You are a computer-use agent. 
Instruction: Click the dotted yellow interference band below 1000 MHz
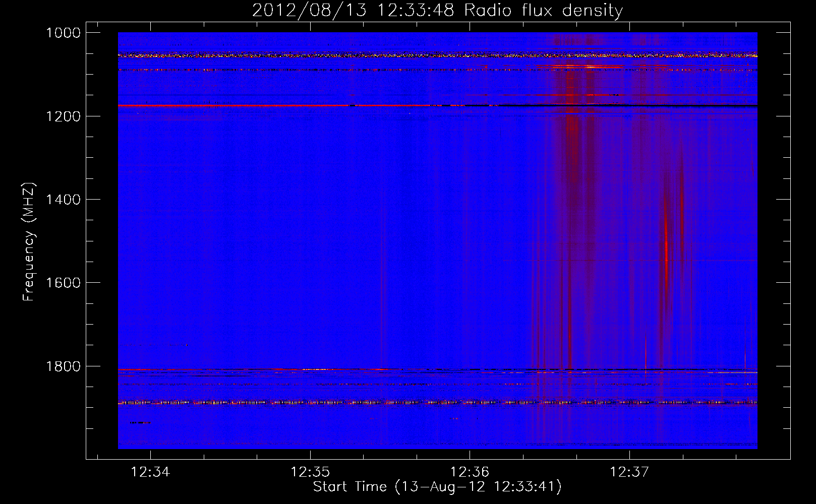(x=437, y=55)
